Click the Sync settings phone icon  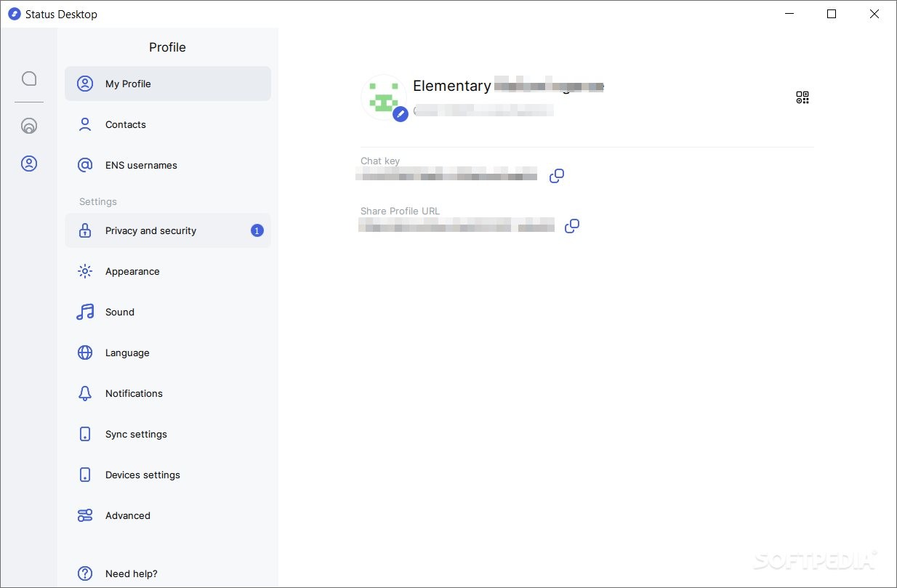pyautogui.click(x=85, y=434)
